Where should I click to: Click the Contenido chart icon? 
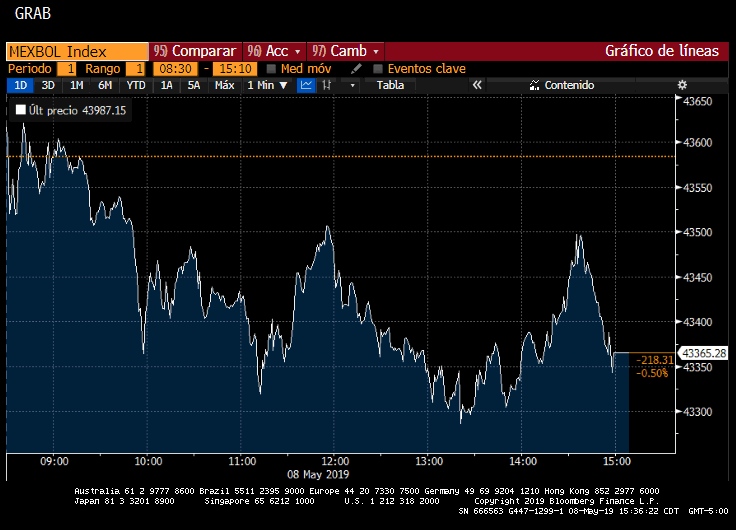tap(561, 86)
